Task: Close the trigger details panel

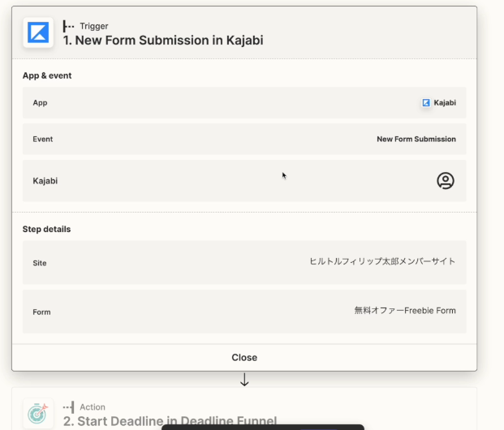Action: coord(244,357)
